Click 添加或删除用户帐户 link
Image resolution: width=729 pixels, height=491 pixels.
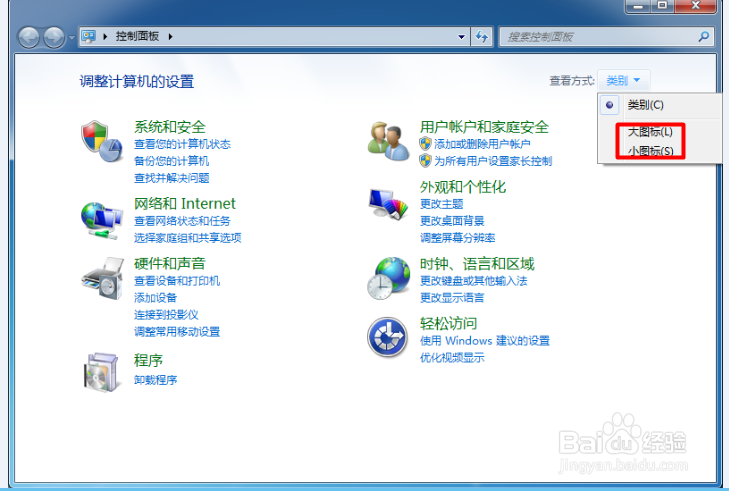482,144
